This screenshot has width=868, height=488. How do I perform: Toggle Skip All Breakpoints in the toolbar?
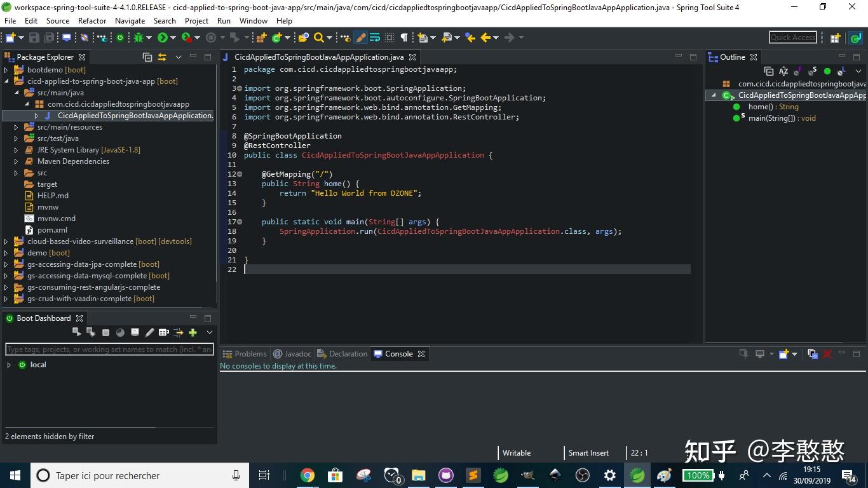(84, 37)
